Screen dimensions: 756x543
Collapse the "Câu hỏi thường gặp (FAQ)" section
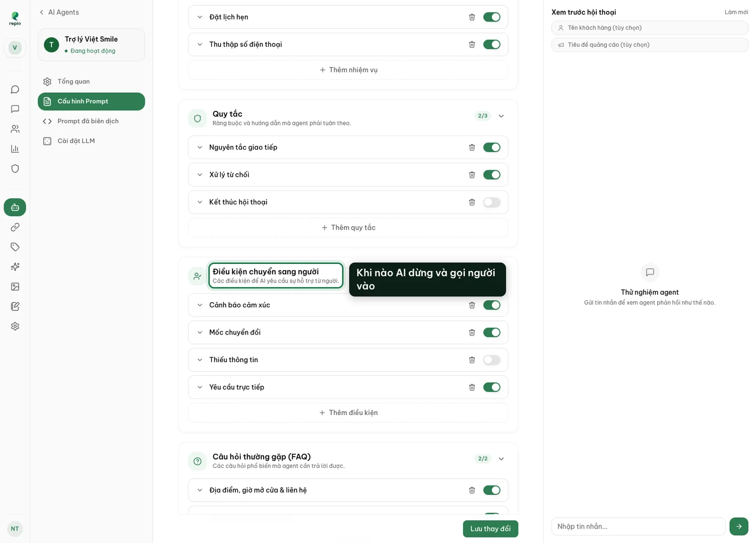(x=501, y=459)
